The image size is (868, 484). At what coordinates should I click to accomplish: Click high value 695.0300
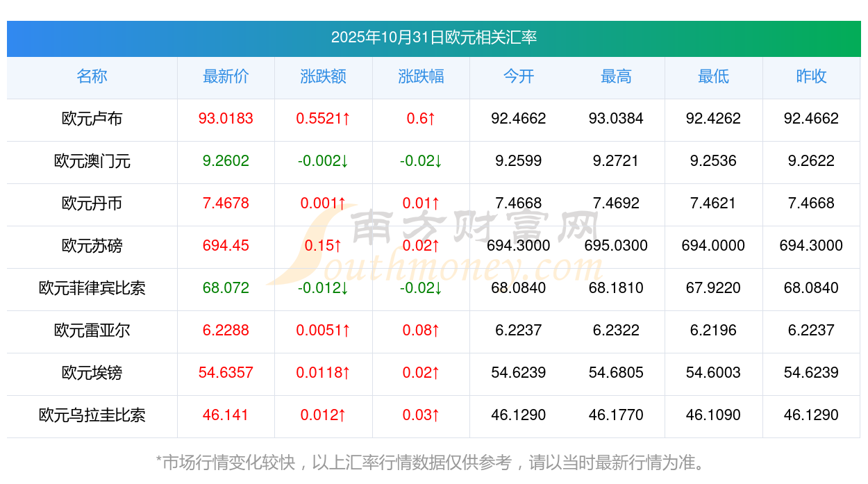(x=616, y=246)
